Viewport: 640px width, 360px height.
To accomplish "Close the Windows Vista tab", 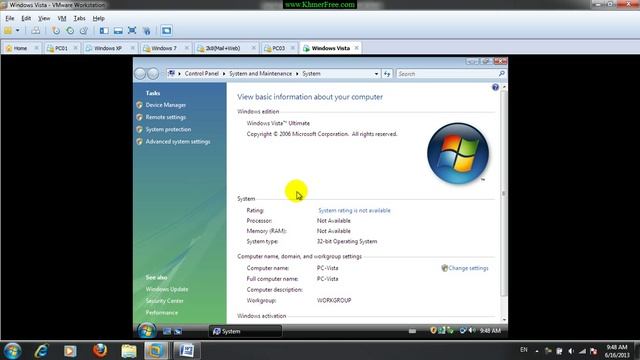I will point(356,48).
